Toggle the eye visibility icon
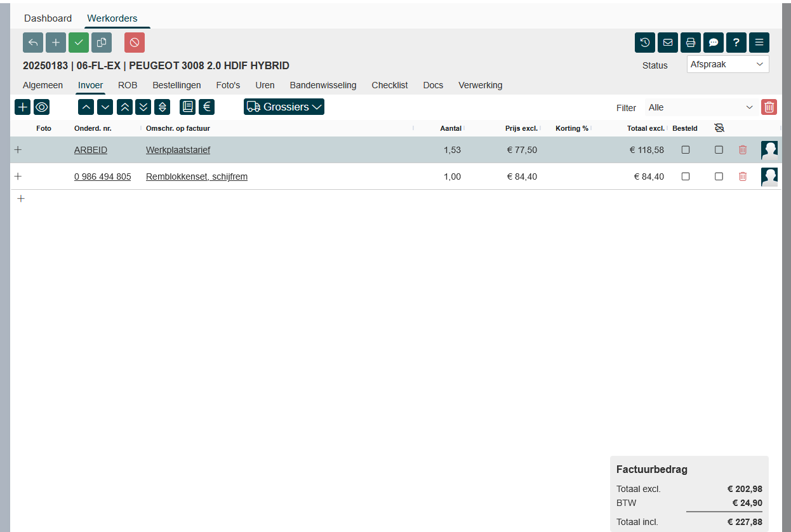Viewport: 791px width, 532px height. (x=42, y=107)
